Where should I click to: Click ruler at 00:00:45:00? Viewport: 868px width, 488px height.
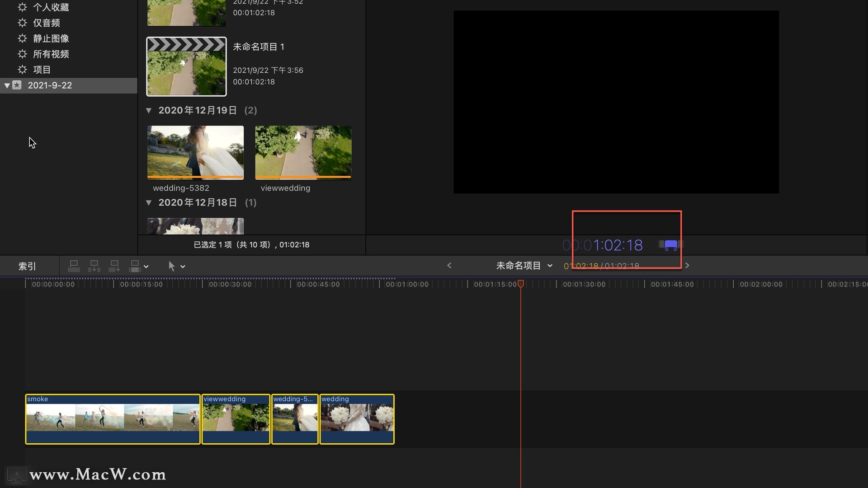coord(318,284)
